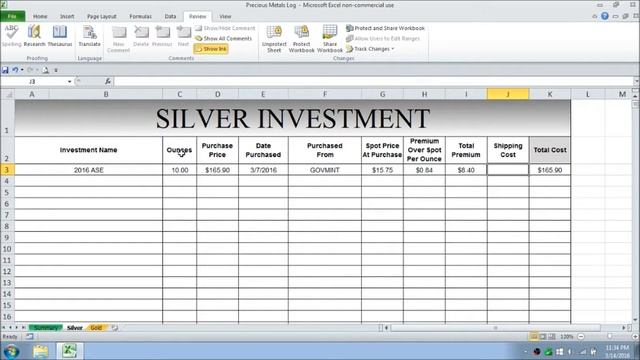
Task: Click the cell reading GOVMINT
Action: coord(325,170)
